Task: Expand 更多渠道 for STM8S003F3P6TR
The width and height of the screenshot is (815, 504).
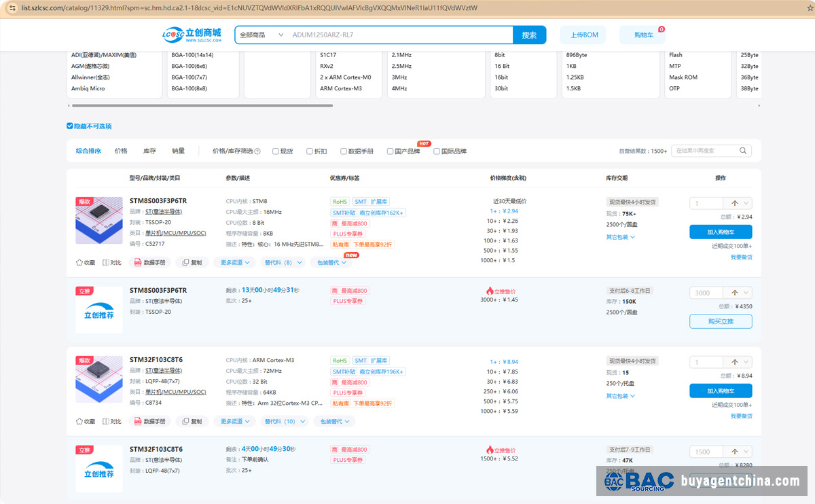Action: click(235, 262)
